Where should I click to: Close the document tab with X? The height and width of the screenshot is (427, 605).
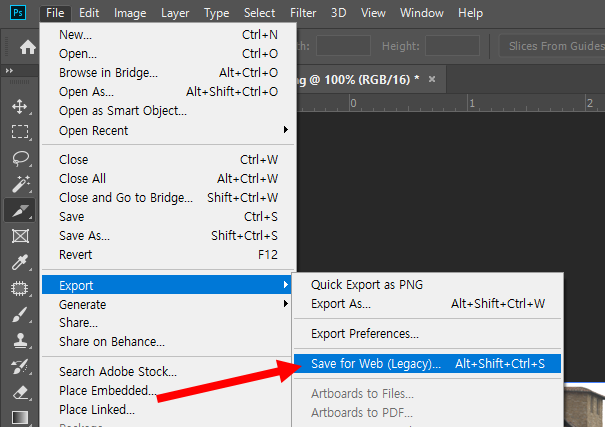432,79
